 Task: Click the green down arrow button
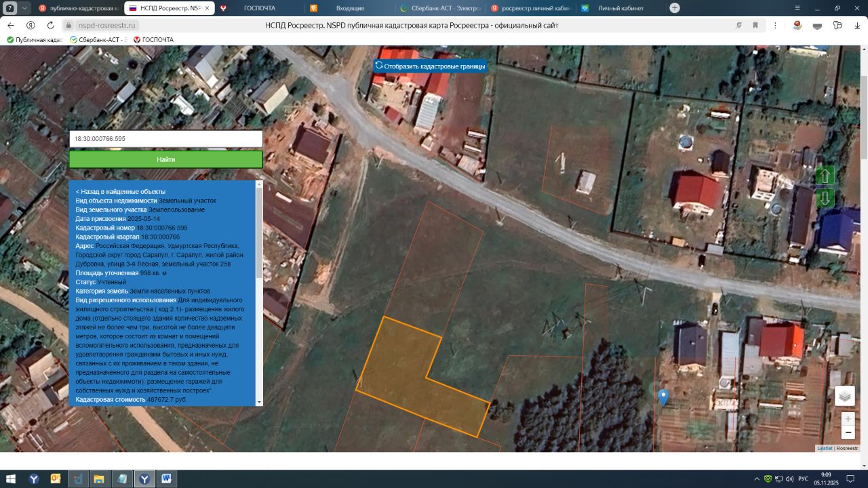[825, 199]
